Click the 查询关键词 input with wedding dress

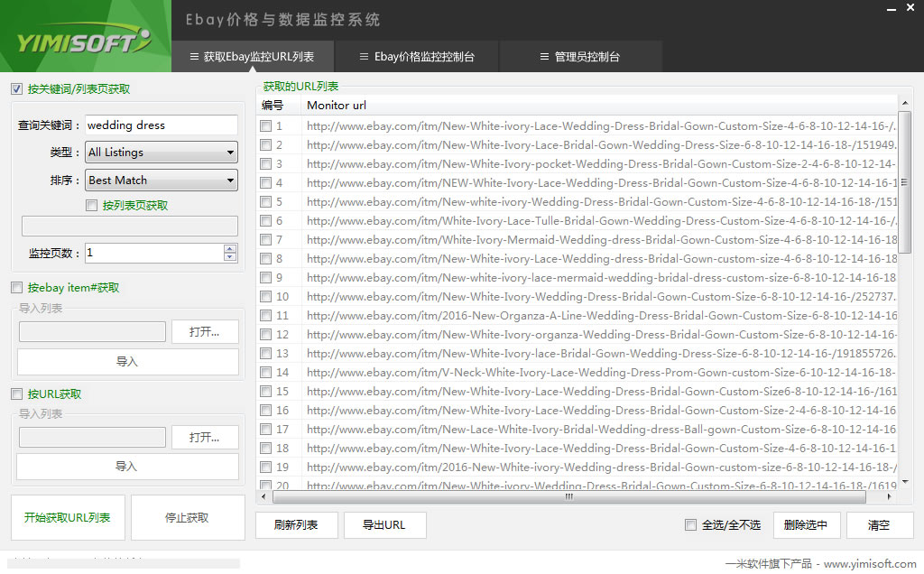[161, 125]
